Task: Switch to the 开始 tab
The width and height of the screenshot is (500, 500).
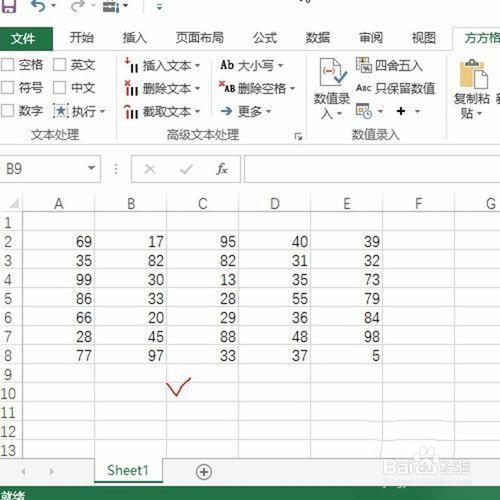Action: [82, 38]
